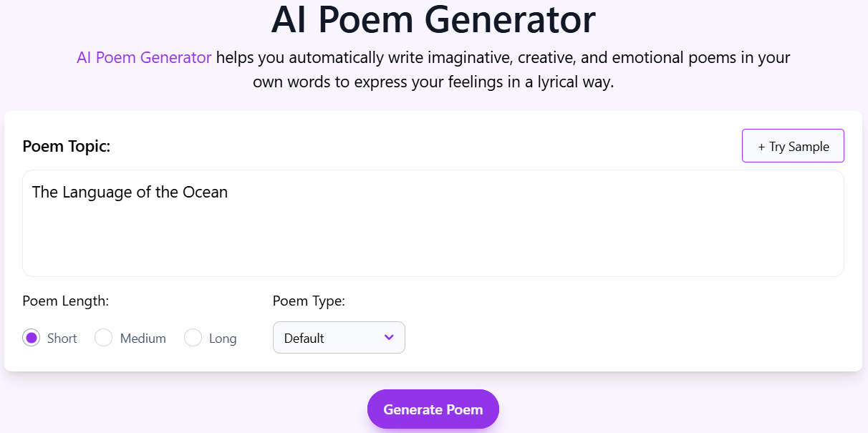Expand the Default poem type selector

click(x=338, y=337)
